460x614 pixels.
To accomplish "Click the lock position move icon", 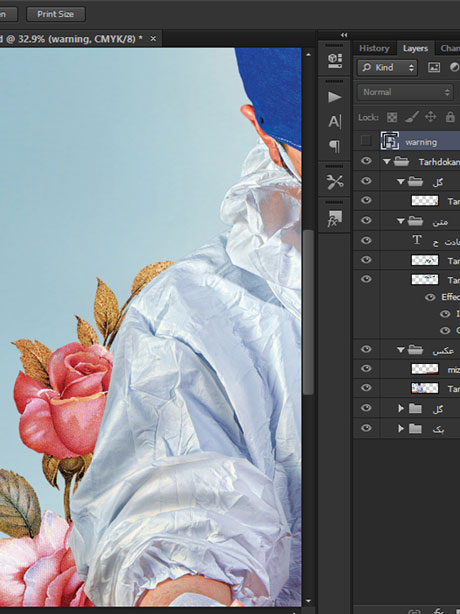I will (430, 117).
